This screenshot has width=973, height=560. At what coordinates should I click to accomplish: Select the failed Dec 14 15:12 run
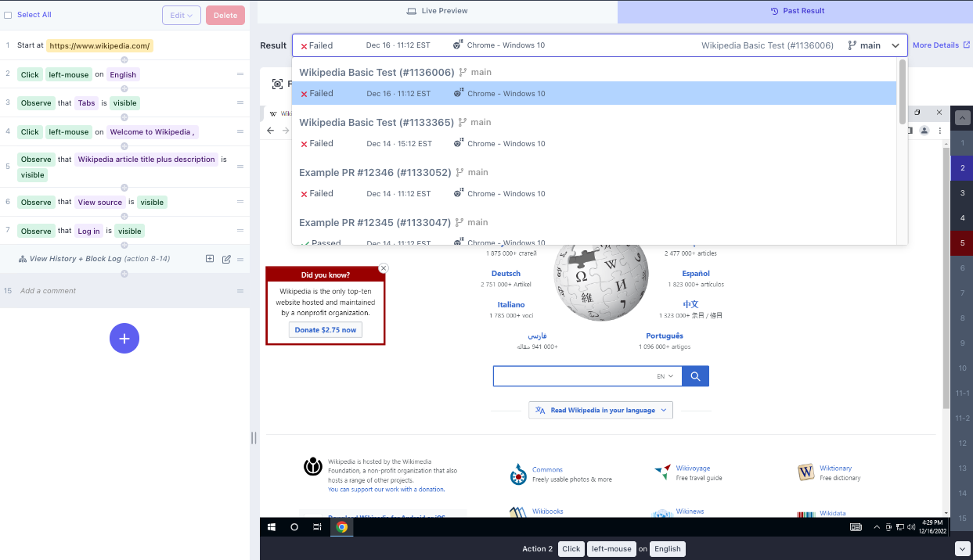tap(594, 143)
